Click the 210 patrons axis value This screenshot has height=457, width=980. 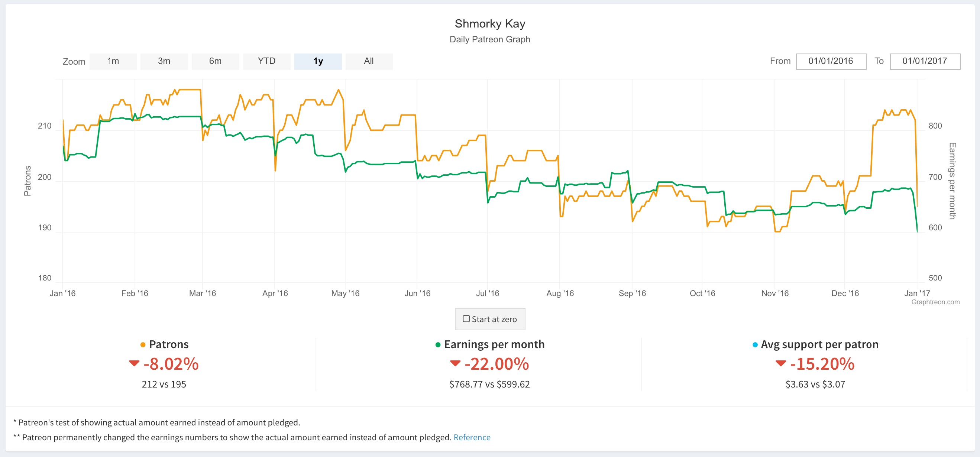[45, 126]
